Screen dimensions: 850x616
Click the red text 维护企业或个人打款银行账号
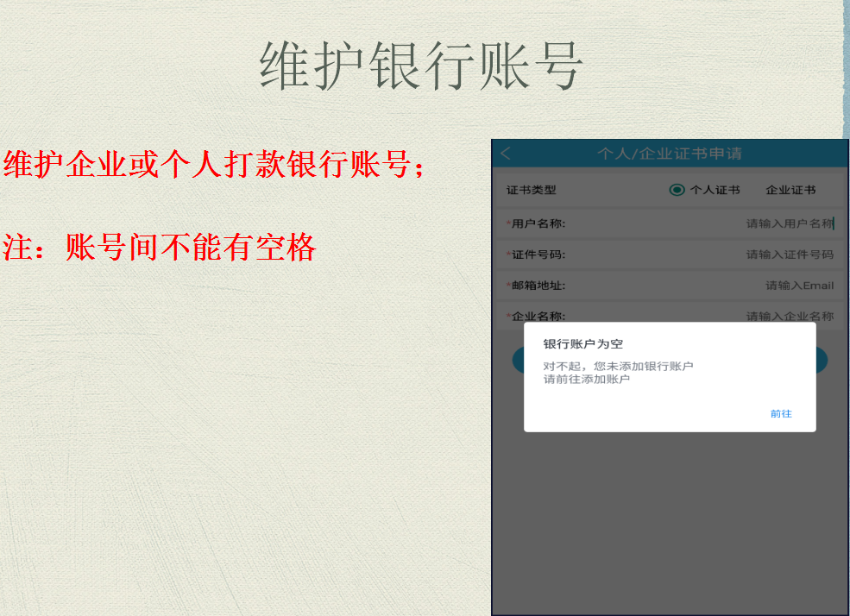[x=214, y=164]
